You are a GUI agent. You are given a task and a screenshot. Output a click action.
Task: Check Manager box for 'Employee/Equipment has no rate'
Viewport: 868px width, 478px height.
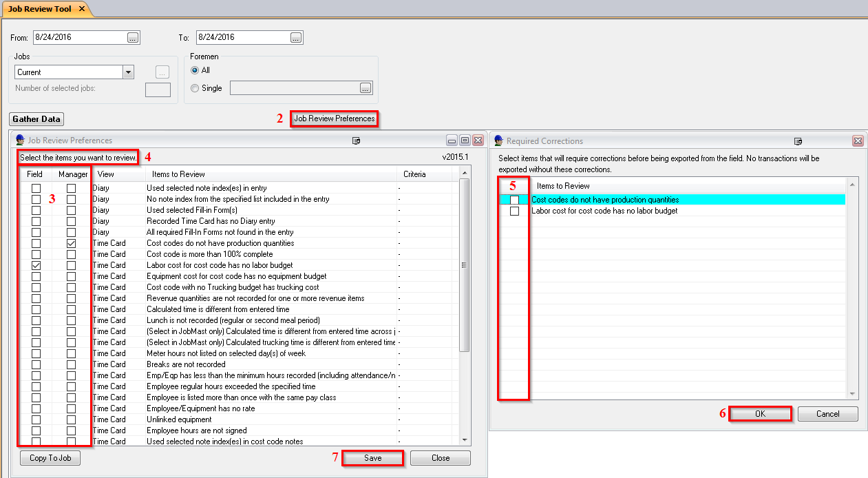(71, 408)
